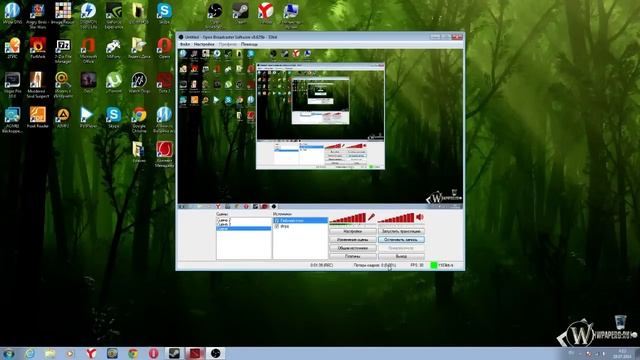Open Настройки menu in OBS menu bar
Screen dimensions: 640x360
204,44
